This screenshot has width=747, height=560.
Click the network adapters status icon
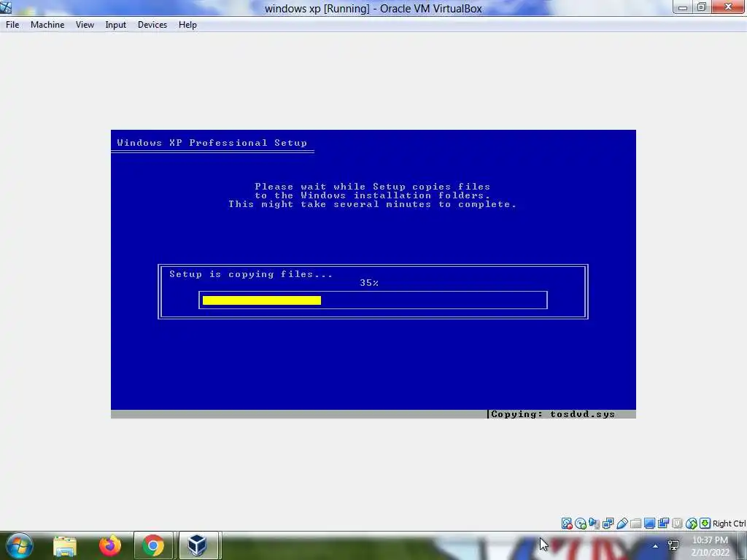pyautogui.click(x=608, y=524)
